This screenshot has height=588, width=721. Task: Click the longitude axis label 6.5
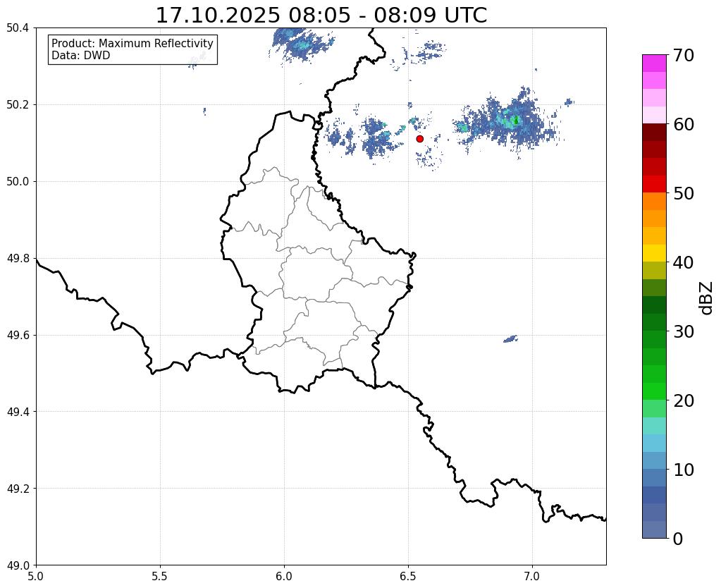(x=408, y=576)
